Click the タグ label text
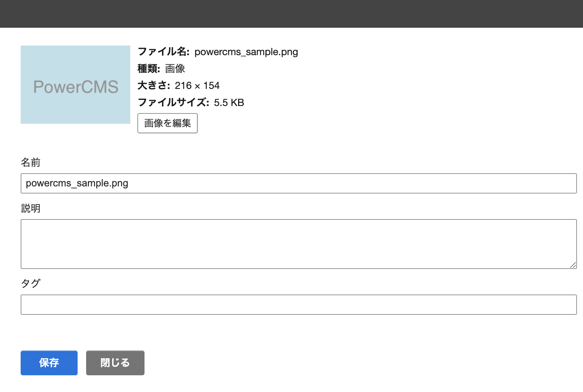Image resolution: width=583 pixels, height=392 pixels. (x=30, y=284)
